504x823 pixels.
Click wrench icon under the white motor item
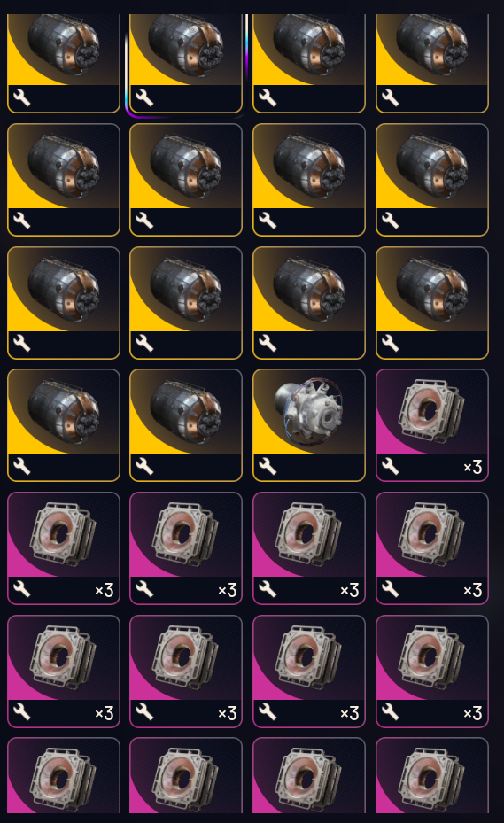(x=268, y=467)
